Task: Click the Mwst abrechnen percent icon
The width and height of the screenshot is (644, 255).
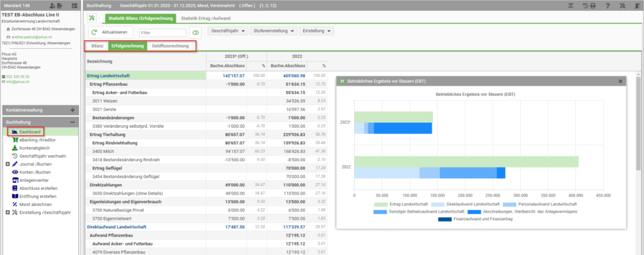Action: coord(15,204)
